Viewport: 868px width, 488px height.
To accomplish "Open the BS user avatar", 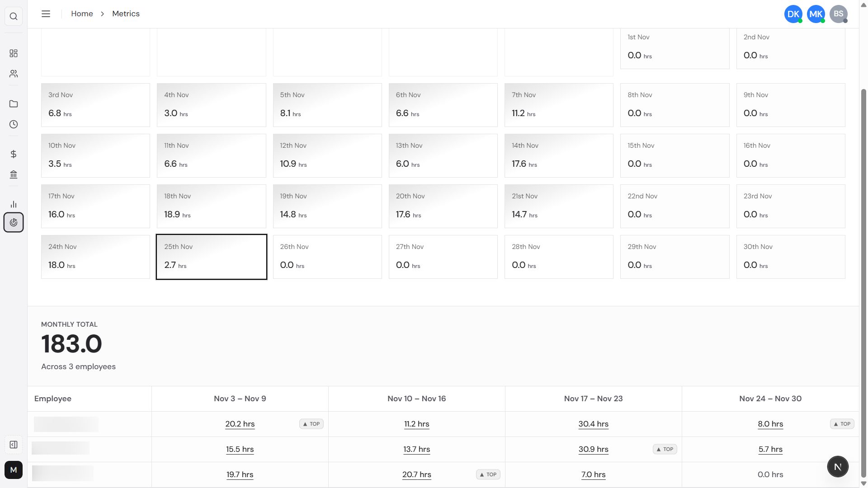I will pyautogui.click(x=839, y=14).
